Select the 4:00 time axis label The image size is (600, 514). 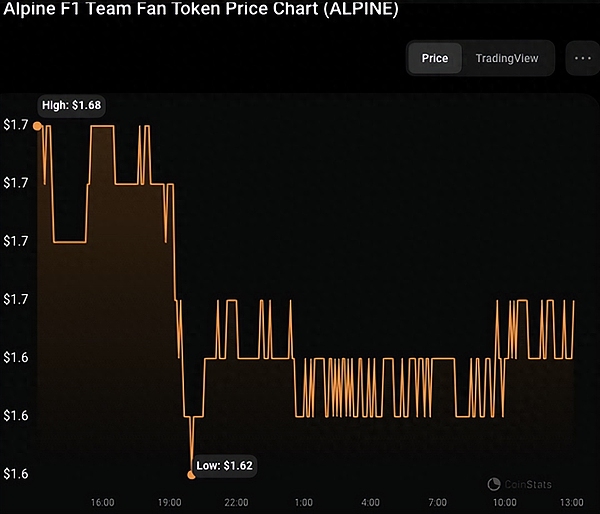371,502
